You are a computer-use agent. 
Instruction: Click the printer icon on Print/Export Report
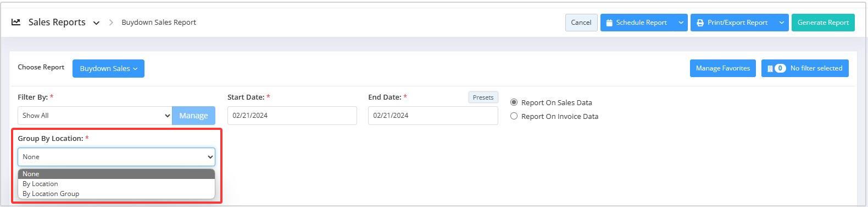coord(700,23)
